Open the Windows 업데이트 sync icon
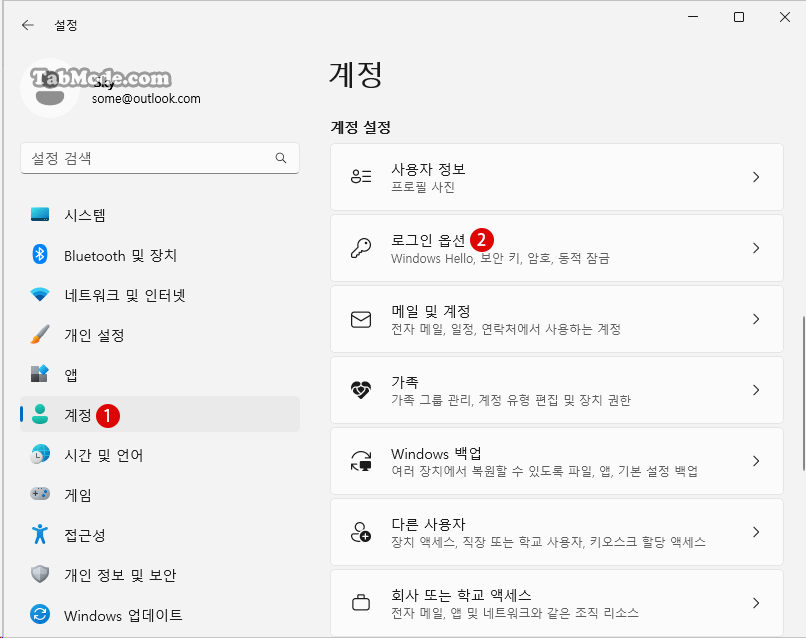 (40, 614)
